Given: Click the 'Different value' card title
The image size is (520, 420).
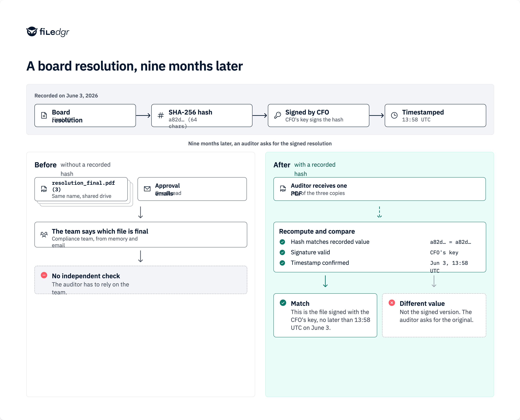Looking at the screenshot, I should [422, 303].
